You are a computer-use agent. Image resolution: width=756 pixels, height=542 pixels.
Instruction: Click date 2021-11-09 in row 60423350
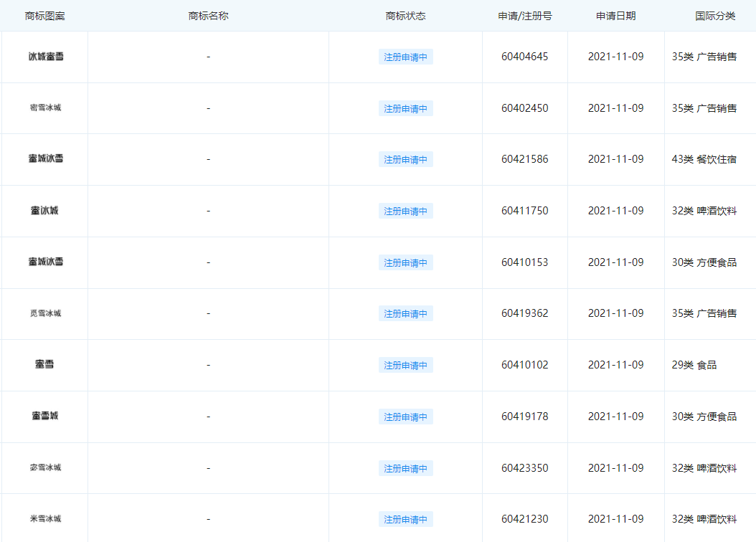(x=615, y=468)
